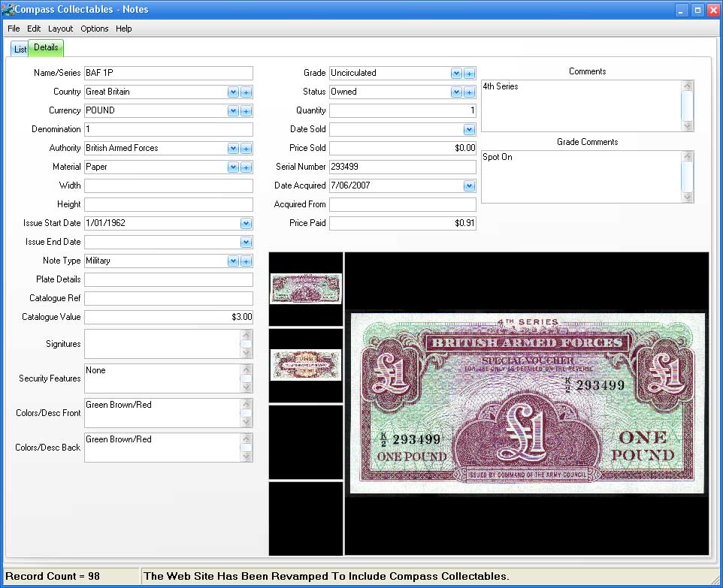The height and width of the screenshot is (588, 723).
Task: Maximize the Compass Collectables window
Action: 697,11
